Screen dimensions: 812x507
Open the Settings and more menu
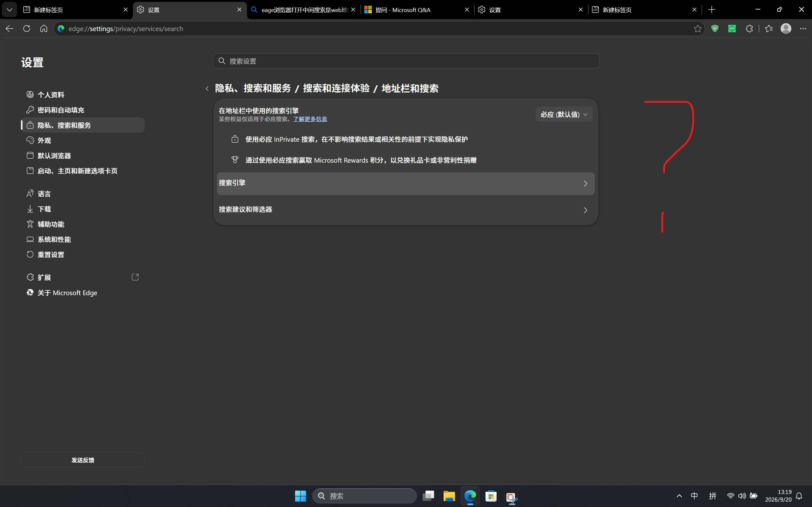tap(803, 29)
